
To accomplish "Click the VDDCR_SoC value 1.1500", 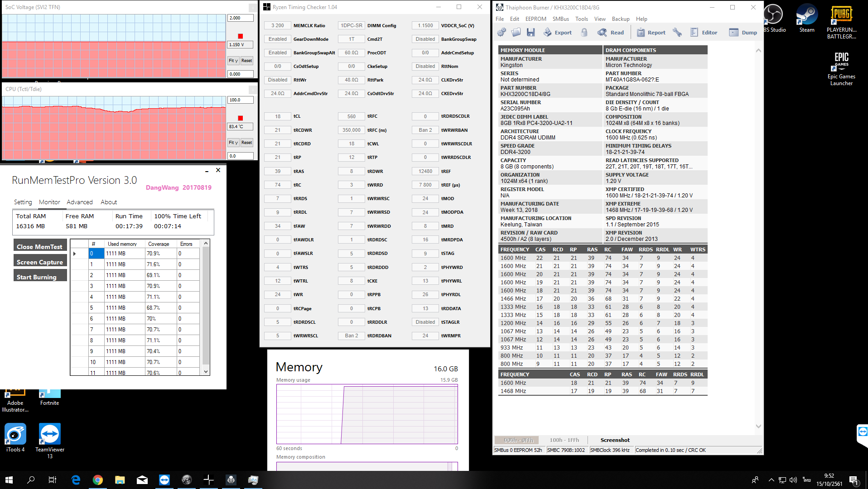I will (425, 26).
